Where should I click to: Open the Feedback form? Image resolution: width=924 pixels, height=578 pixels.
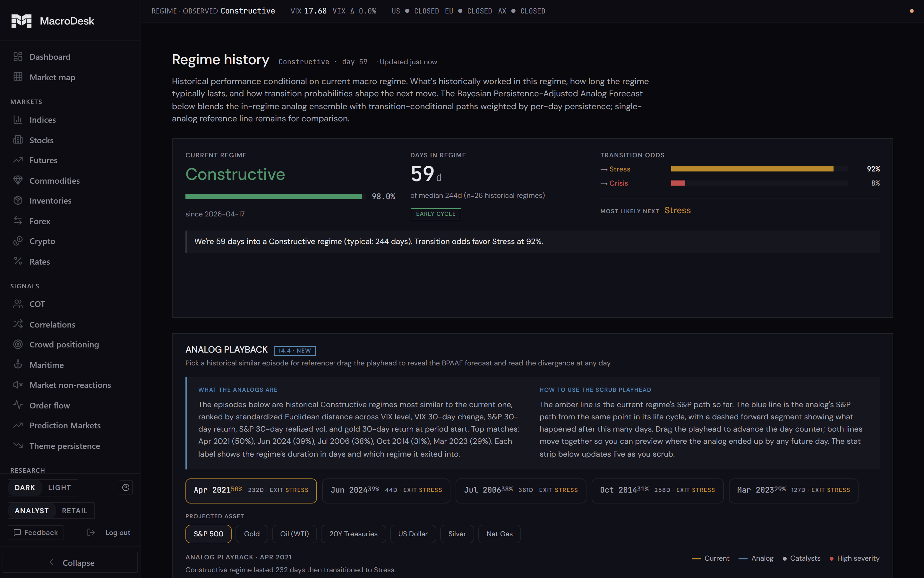[36, 532]
